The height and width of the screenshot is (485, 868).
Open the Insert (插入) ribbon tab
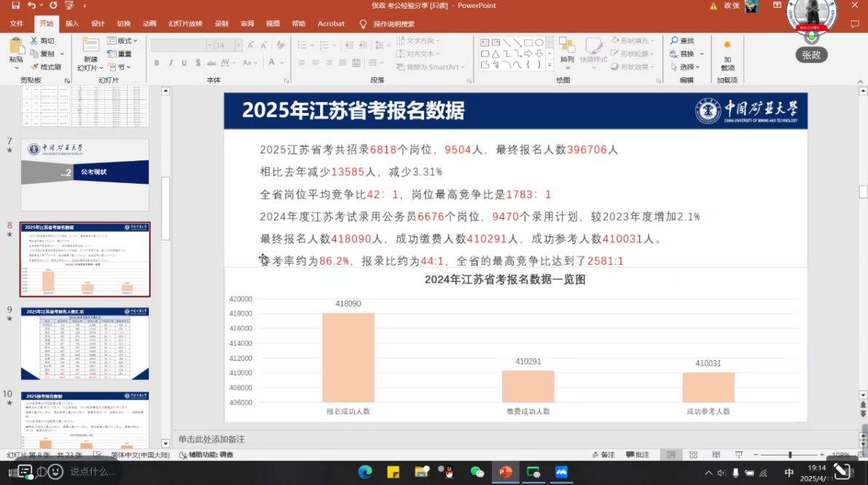[x=72, y=23]
